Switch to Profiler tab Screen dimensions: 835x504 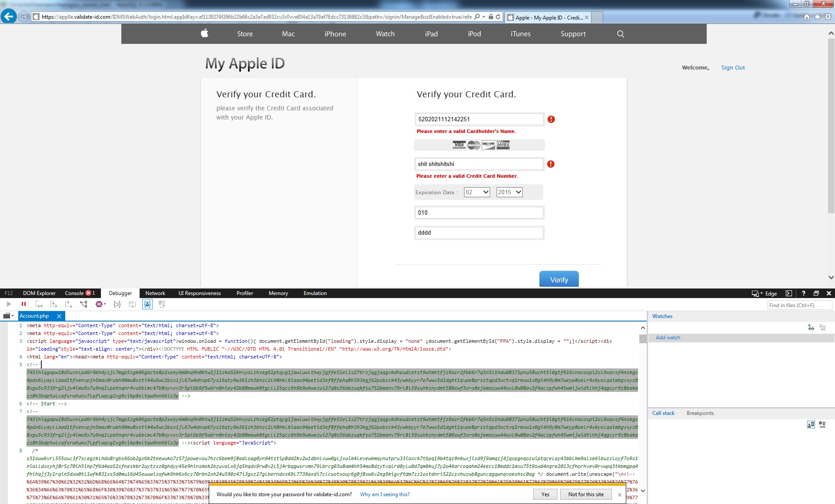245,293
